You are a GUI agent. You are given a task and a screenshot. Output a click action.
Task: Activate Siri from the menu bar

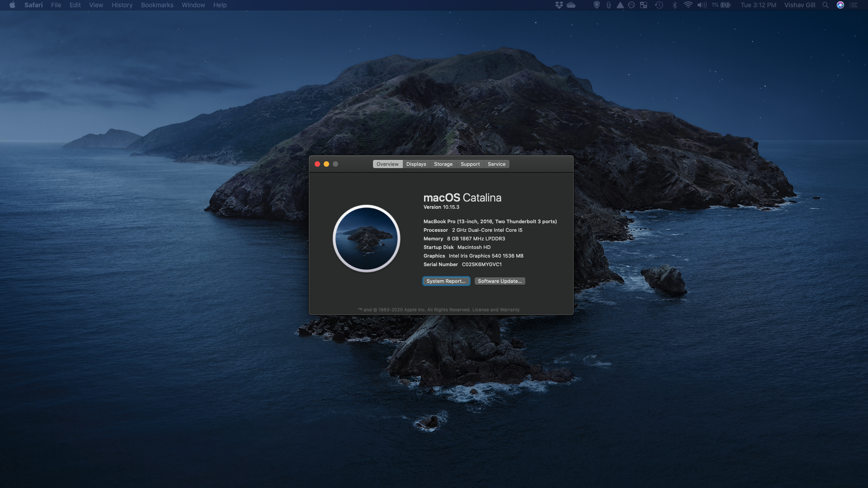(x=840, y=5)
